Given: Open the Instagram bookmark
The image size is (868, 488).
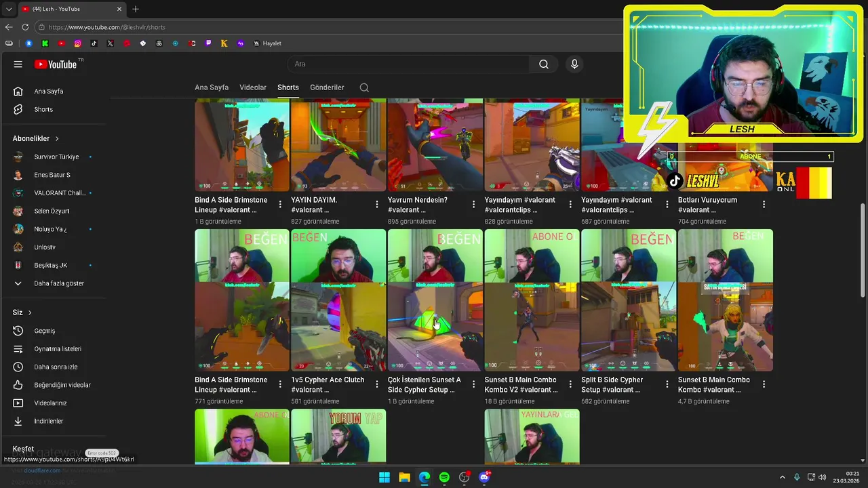Looking at the screenshot, I should coord(77,43).
